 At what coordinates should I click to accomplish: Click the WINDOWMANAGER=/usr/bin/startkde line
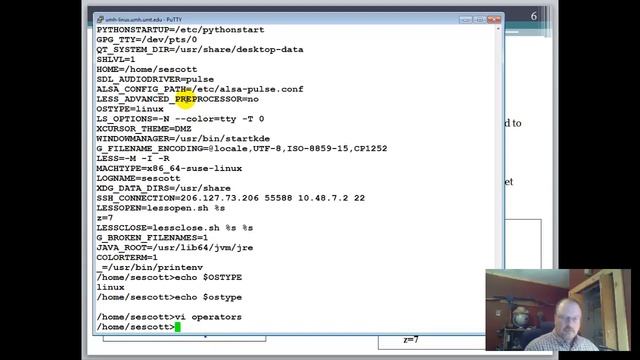(x=183, y=138)
